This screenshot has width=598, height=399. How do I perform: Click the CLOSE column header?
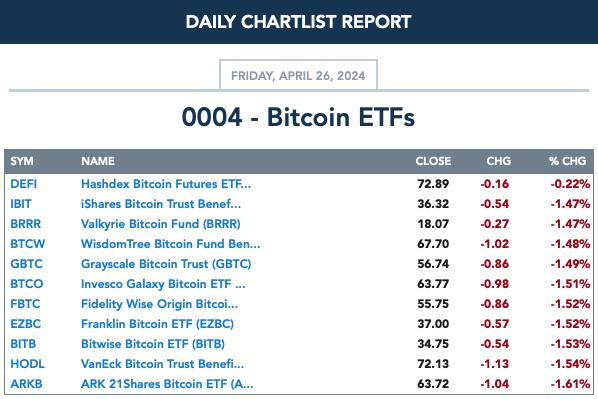433,161
